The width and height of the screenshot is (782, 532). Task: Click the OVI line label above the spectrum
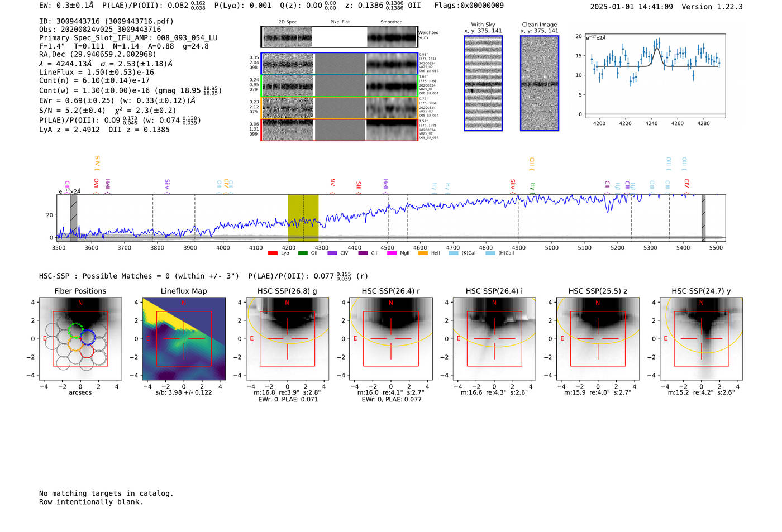point(96,186)
